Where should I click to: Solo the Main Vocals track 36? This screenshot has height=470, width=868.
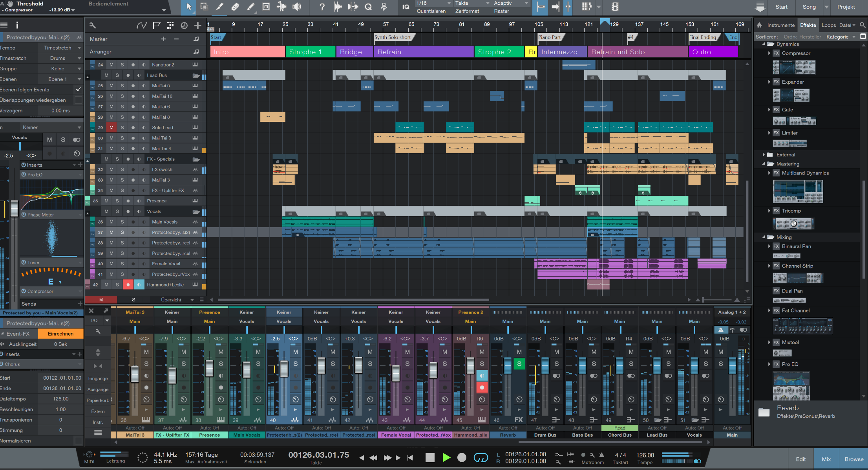122,222
